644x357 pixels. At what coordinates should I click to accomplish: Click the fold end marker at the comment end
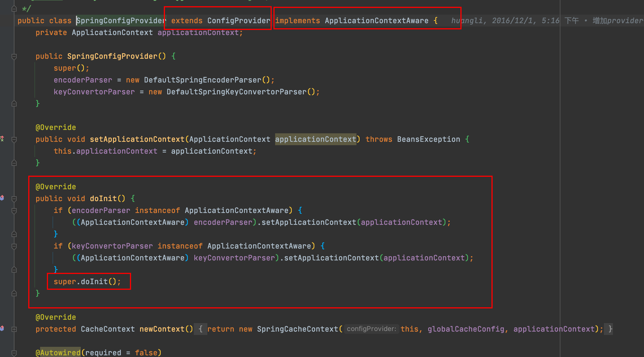14,9
